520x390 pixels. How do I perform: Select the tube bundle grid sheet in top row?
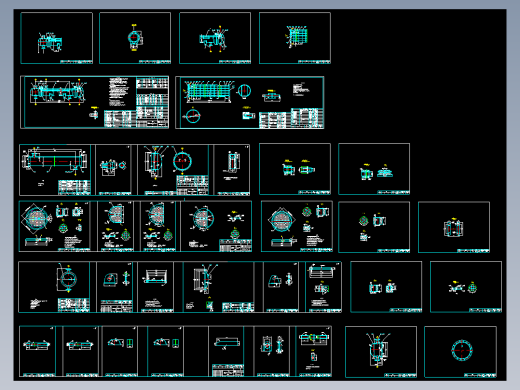tap(295, 38)
